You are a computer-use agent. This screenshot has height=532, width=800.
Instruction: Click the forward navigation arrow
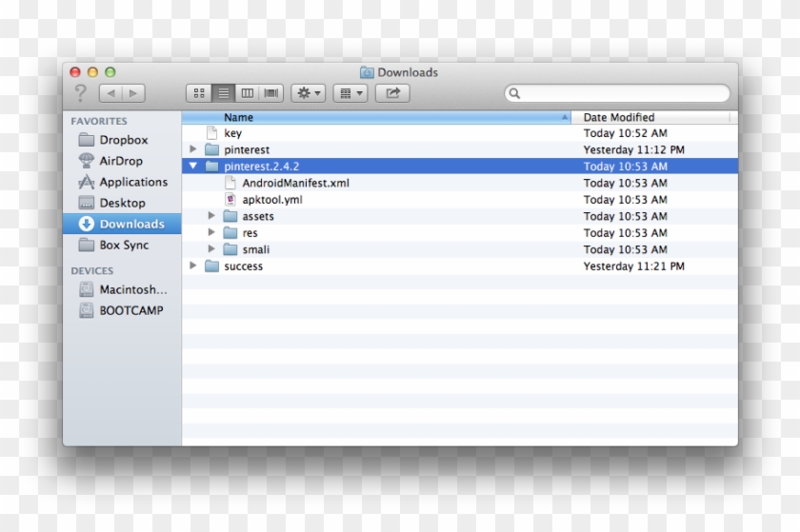coord(132,93)
